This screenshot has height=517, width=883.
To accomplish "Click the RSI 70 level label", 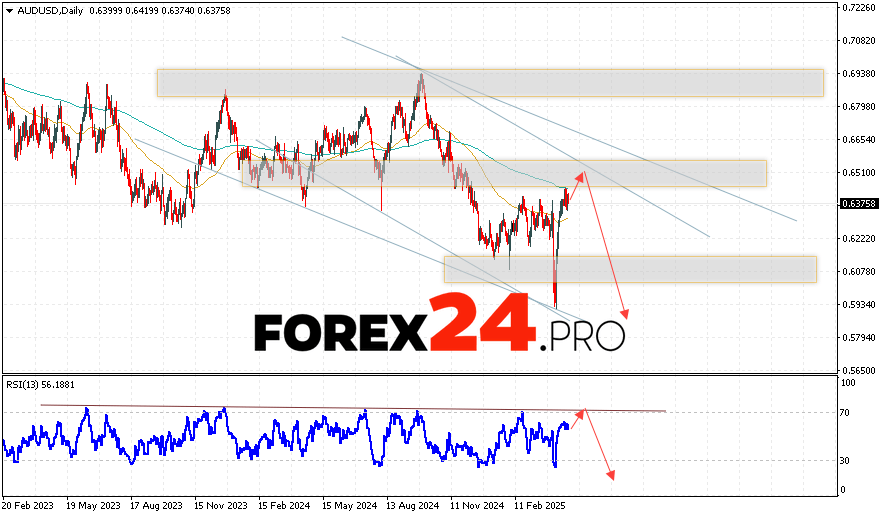I will tap(845, 413).
